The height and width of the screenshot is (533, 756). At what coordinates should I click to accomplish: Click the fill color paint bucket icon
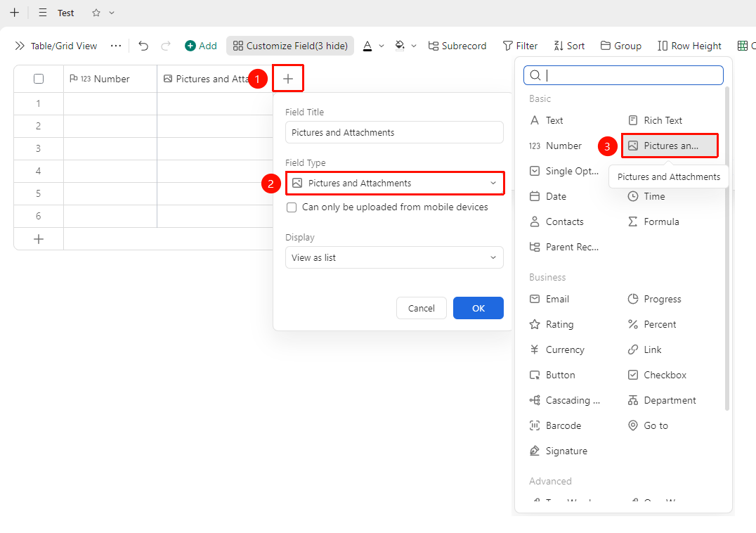[400, 46]
